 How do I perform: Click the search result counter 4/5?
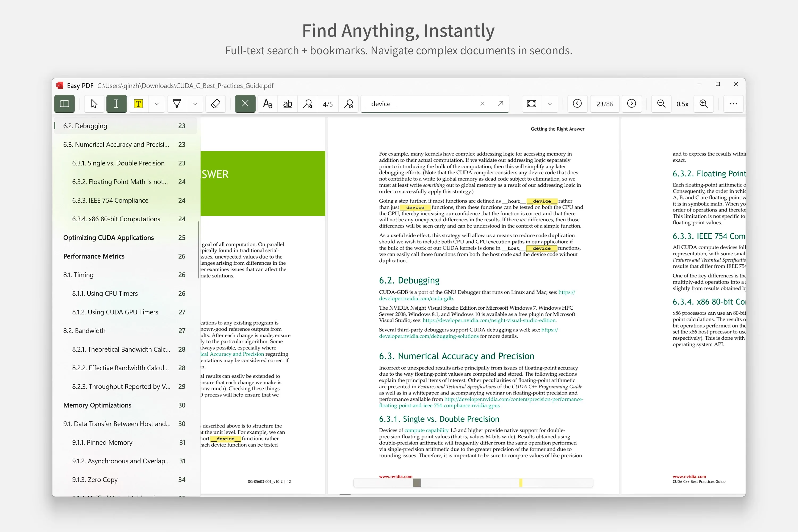pos(328,104)
